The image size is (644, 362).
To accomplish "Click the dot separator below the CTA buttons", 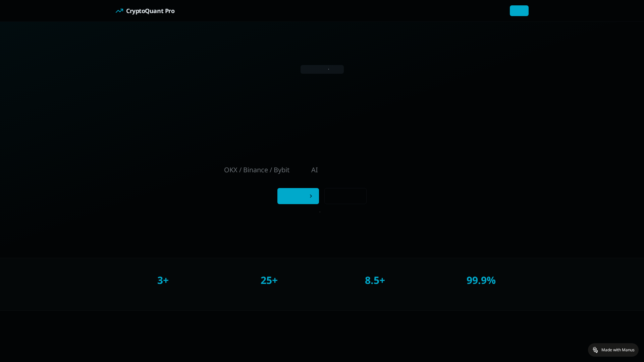I will (x=320, y=212).
